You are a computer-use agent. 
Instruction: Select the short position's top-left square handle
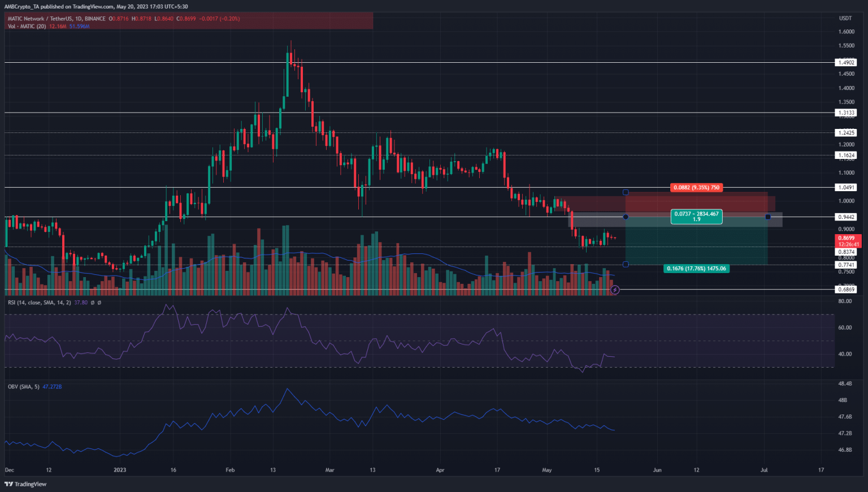pos(626,192)
